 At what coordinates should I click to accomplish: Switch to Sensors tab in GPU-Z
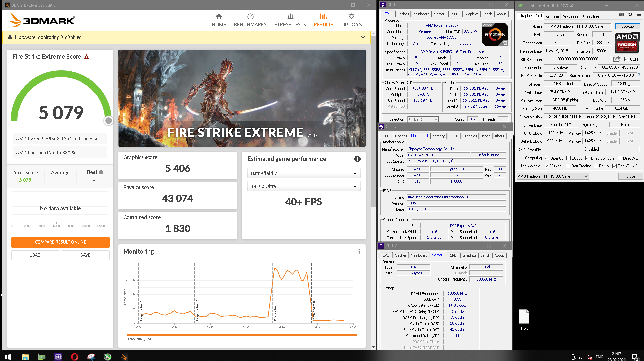point(552,16)
